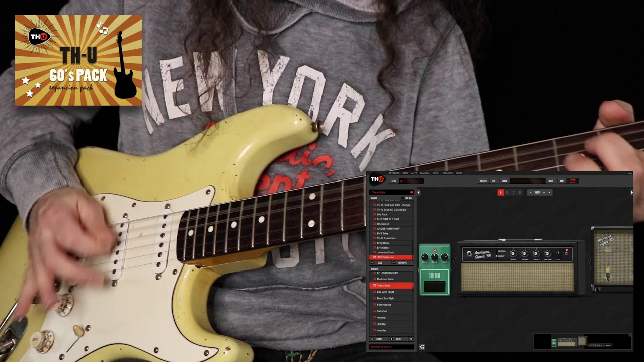Screen dimensions: 644x362
Task: Select TH-U Funk and R&B - Songs bank
Action: tap(391, 205)
